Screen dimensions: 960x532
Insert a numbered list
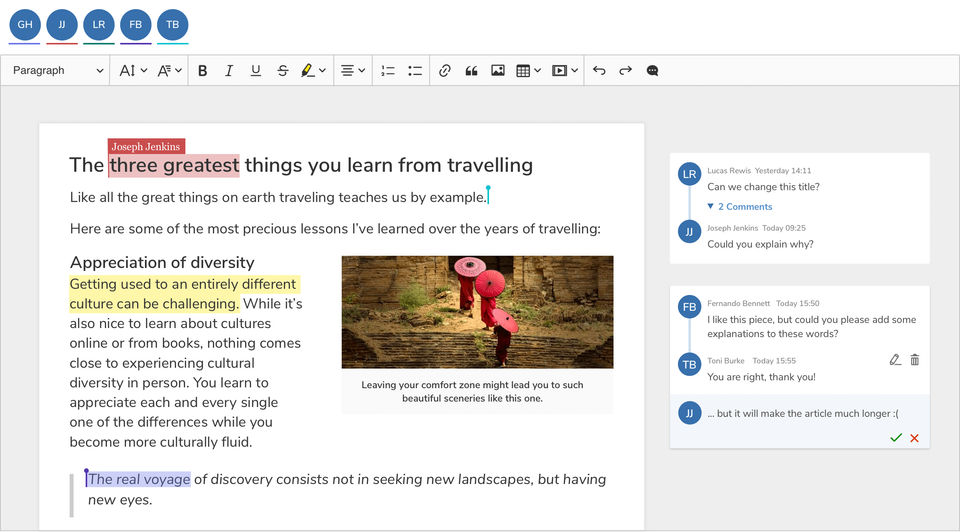tap(388, 71)
